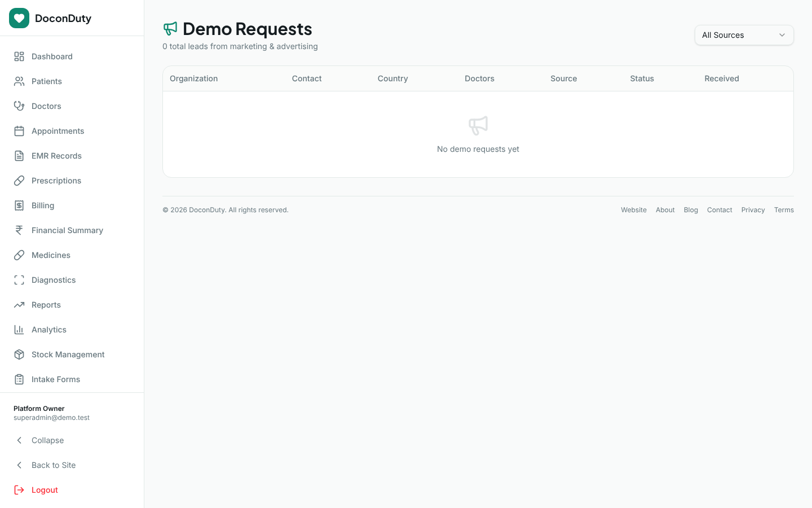Collapse the sidebar navigation
Viewport: 812px width, 508px height.
[x=72, y=440]
